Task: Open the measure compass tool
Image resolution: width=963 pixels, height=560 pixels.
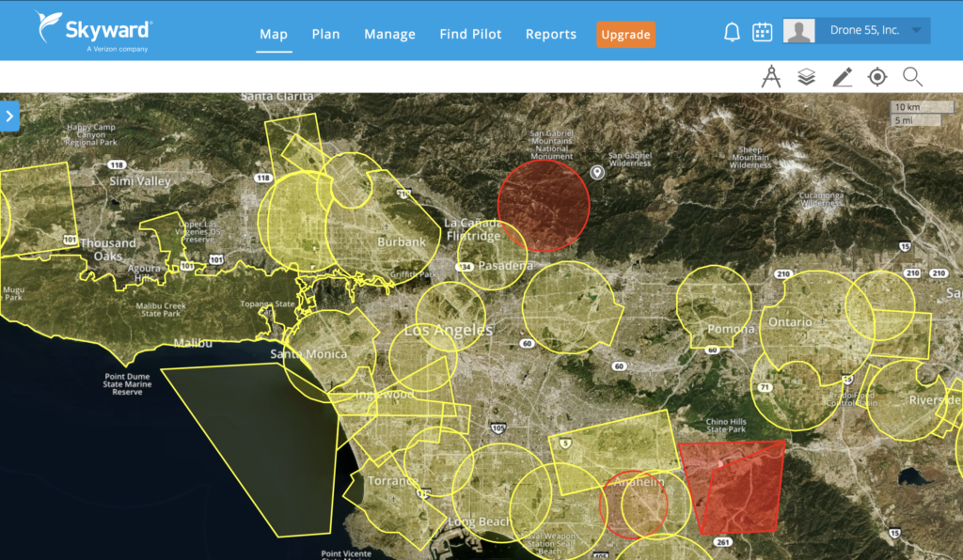Action: tap(771, 77)
